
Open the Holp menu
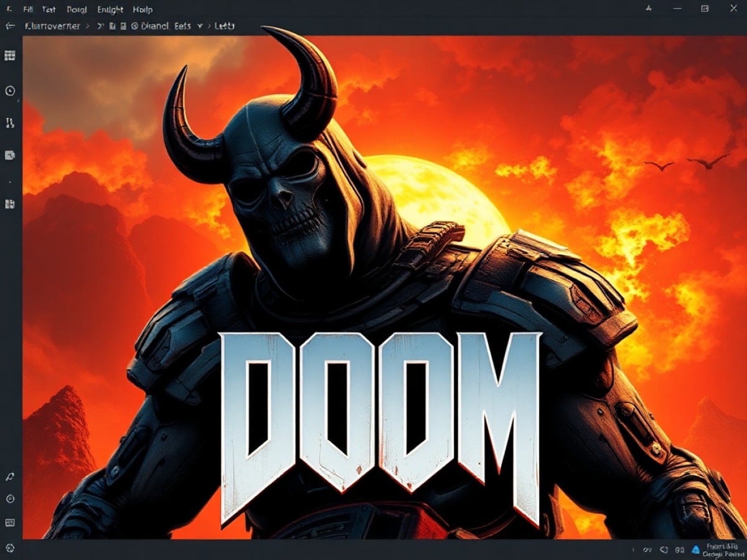[x=143, y=10]
